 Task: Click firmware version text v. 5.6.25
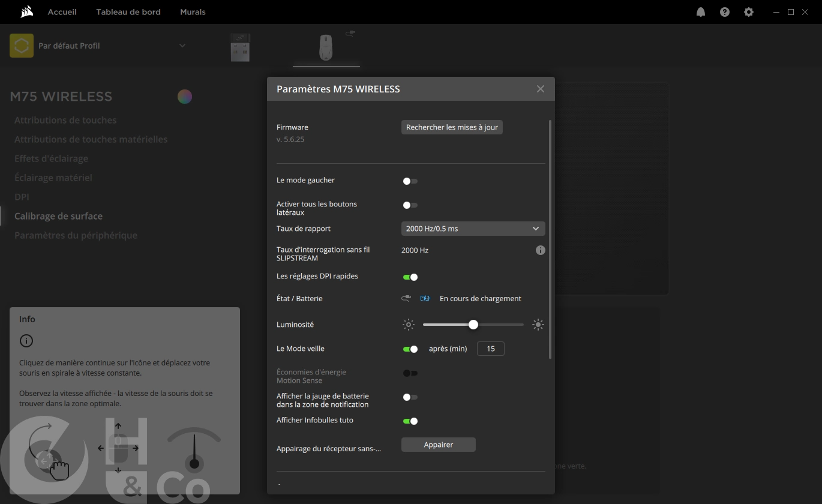(x=290, y=139)
